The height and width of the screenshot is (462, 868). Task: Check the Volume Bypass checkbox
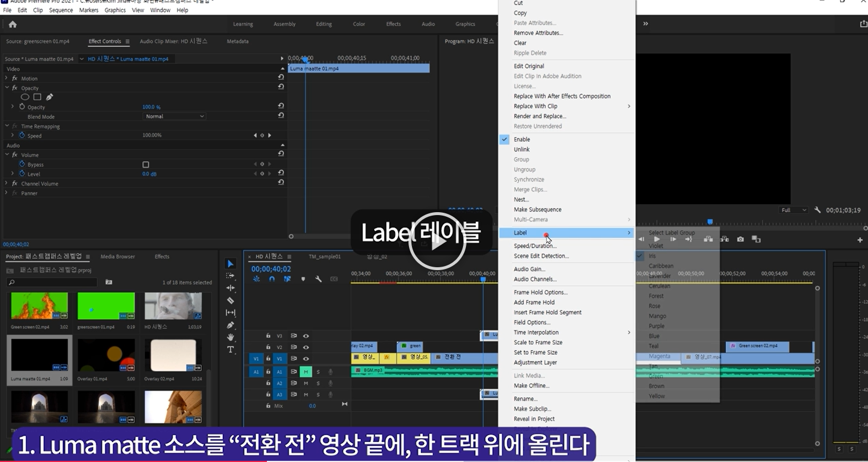pos(146,165)
